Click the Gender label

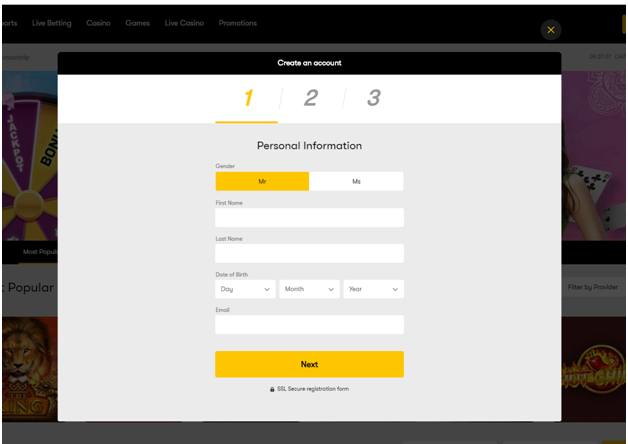(225, 166)
